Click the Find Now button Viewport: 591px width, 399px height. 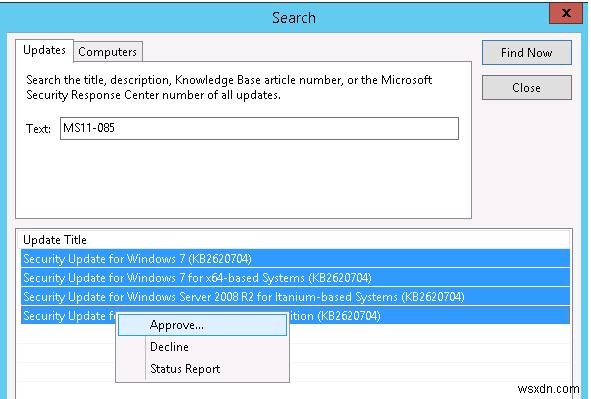pyautogui.click(x=527, y=53)
